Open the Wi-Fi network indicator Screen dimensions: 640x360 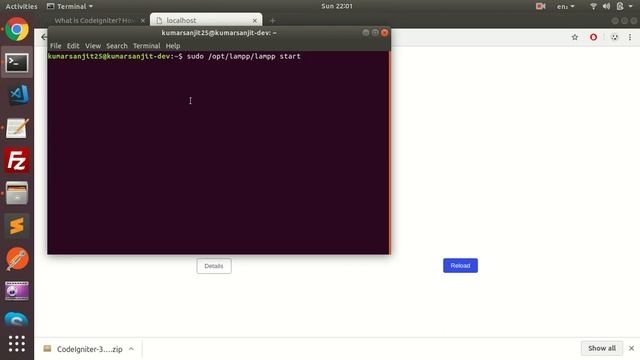coord(593,6)
